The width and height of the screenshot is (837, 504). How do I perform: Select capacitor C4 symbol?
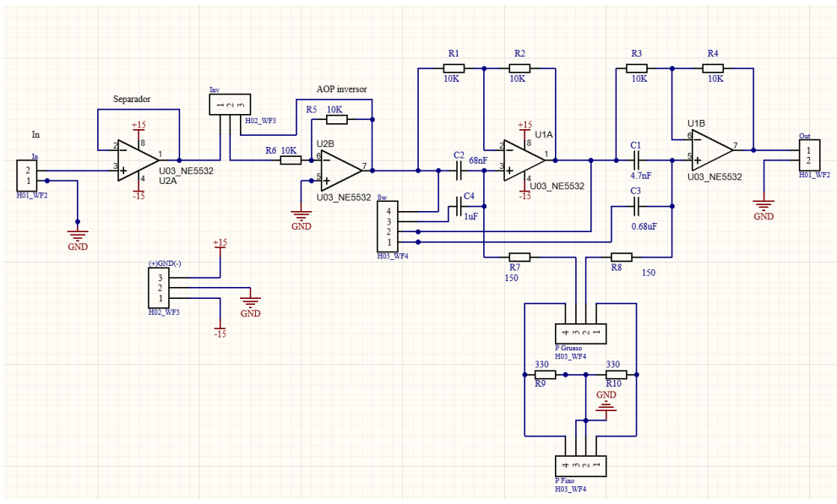coord(459,206)
